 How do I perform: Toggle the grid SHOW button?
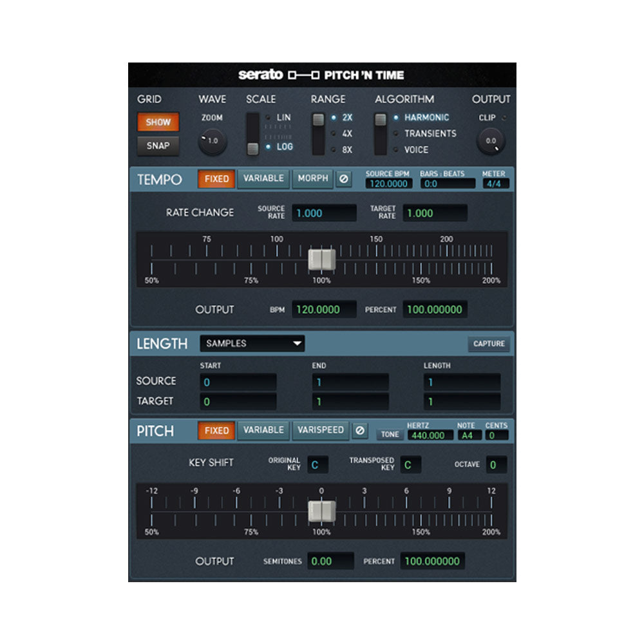[x=158, y=122]
